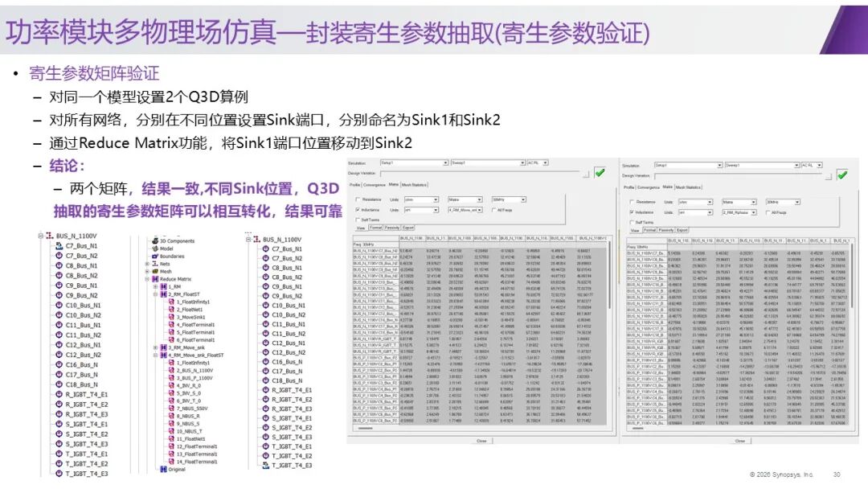Click the 14_FloatTerminal1 operation icon
The height and width of the screenshot is (489, 868).
click(x=172, y=462)
